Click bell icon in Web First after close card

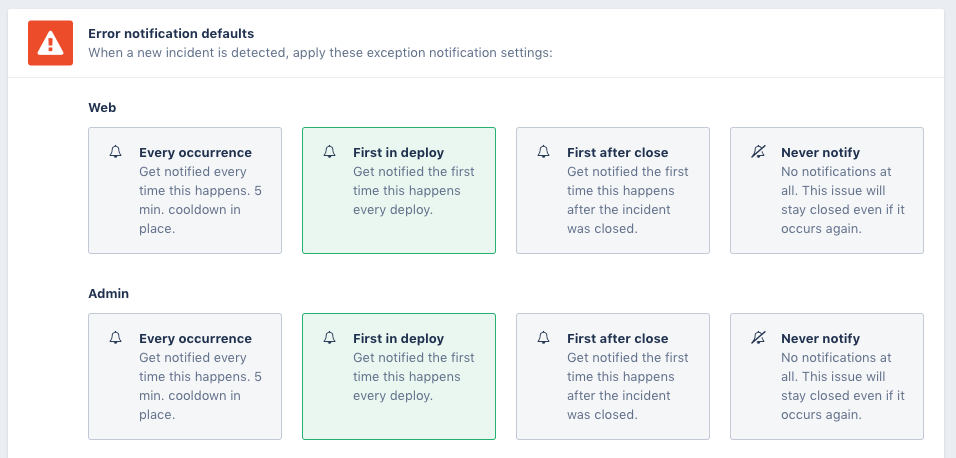(544, 153)
